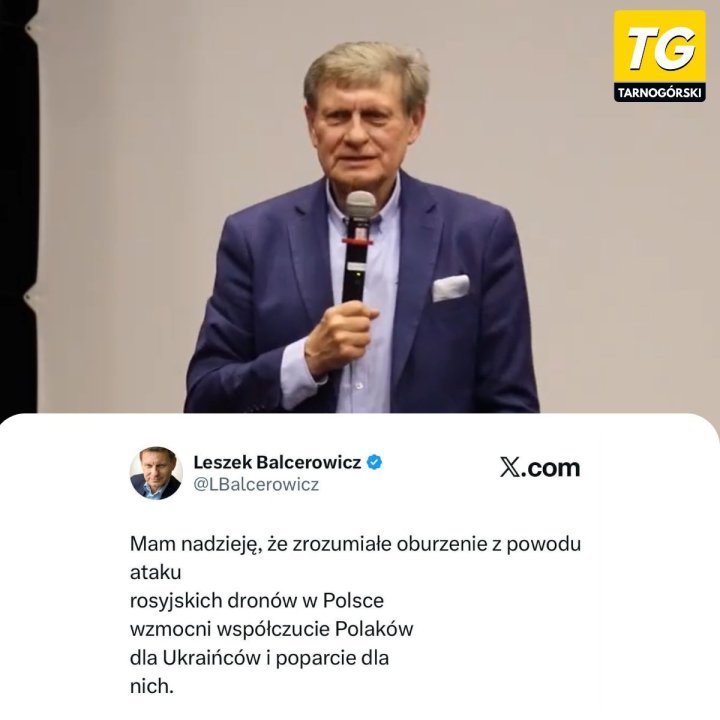The image size is (720, 720).
Task: Click the ".com" text beside X logo
Action: (551, 468)
